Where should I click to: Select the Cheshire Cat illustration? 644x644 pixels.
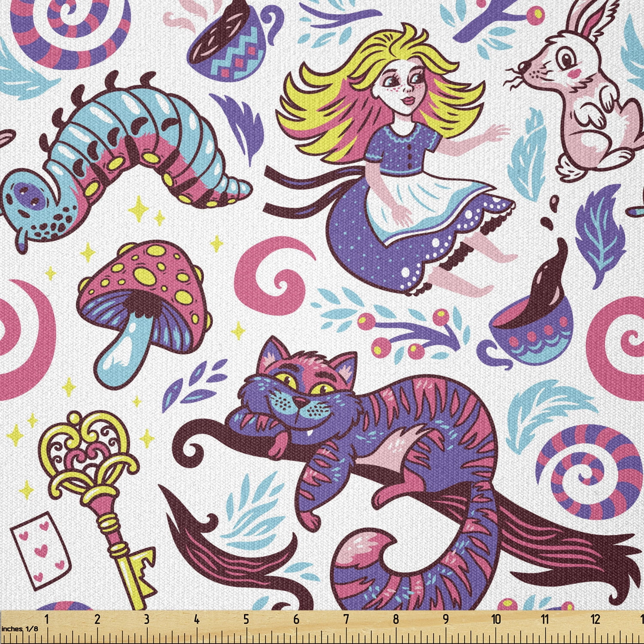[x=365, y=429]
